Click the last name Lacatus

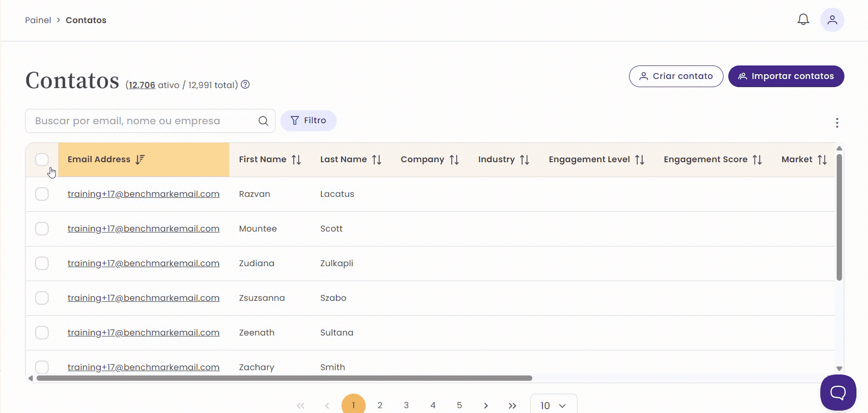(x=337, y=194)
